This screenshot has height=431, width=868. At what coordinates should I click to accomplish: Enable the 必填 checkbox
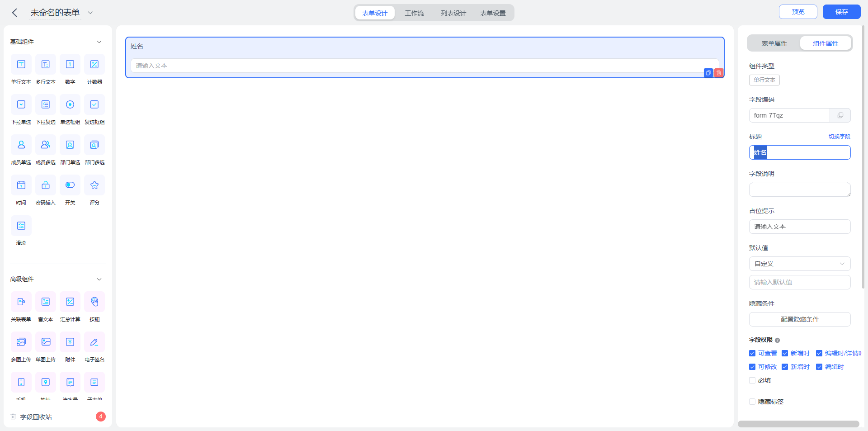[x=752, y=380]
